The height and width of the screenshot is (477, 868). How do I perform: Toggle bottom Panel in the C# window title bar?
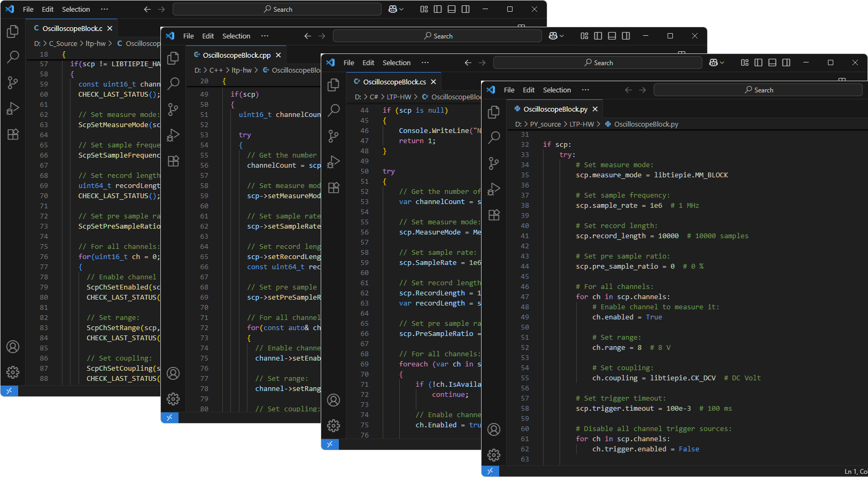coord(772,63)
